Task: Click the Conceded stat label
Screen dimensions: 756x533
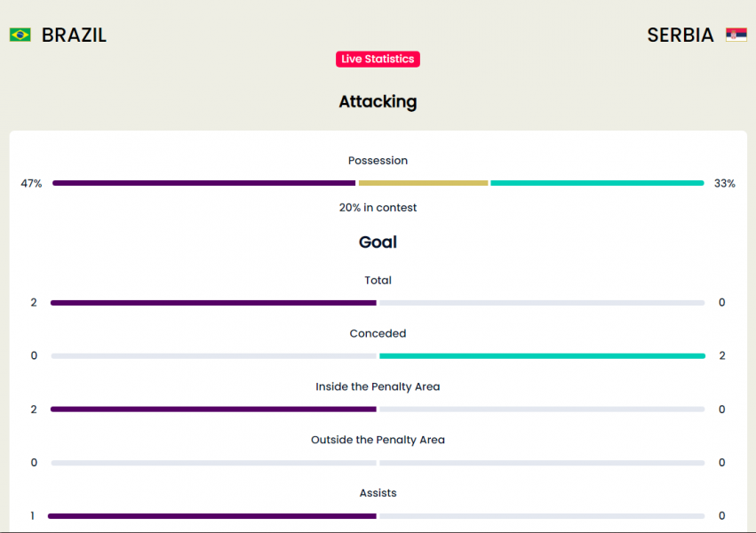Action: pyautogui.click(x=378, y=333)
